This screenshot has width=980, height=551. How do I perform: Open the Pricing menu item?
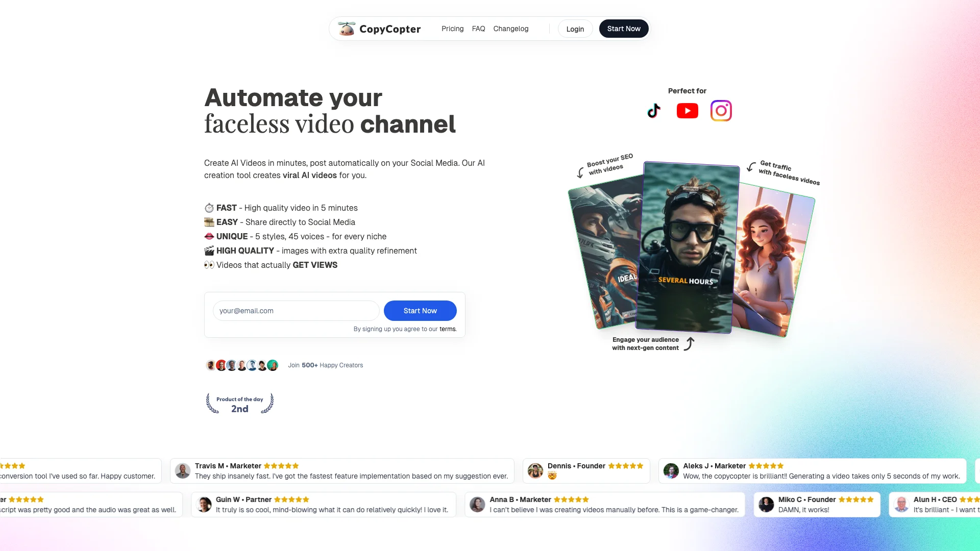(452, 28)
